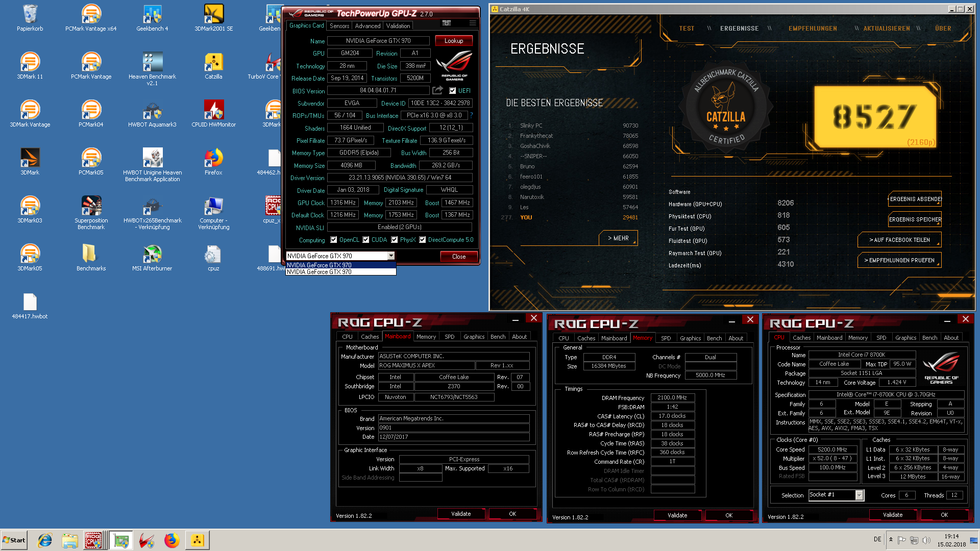Launch Internet Explorer from the taskbar
The image size is (980, 551).
[x=45, y=540]
